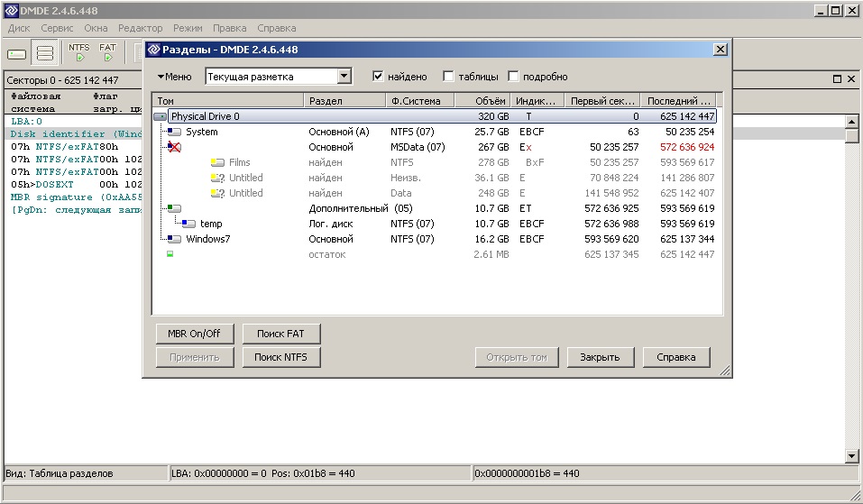The width and height of the screenshot is (863, 504).
Task: Select the Physical Drive 0 disk icon
Action: pos(161,116)
